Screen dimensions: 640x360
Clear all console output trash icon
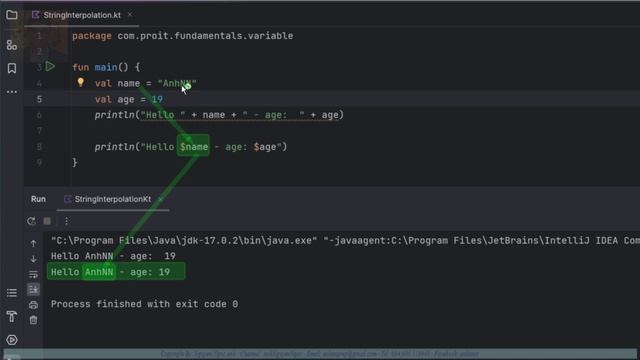[33, 320]
